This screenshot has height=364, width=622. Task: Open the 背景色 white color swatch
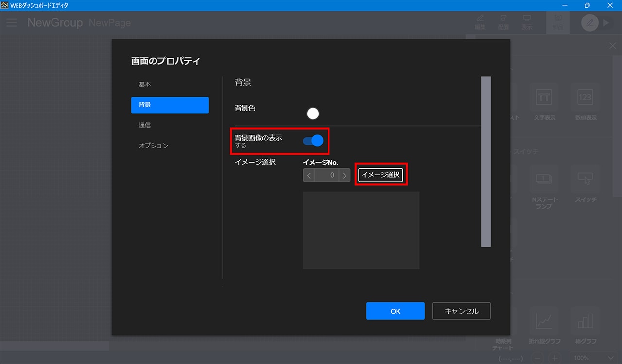pyautogui.click(x=313, y=114)
